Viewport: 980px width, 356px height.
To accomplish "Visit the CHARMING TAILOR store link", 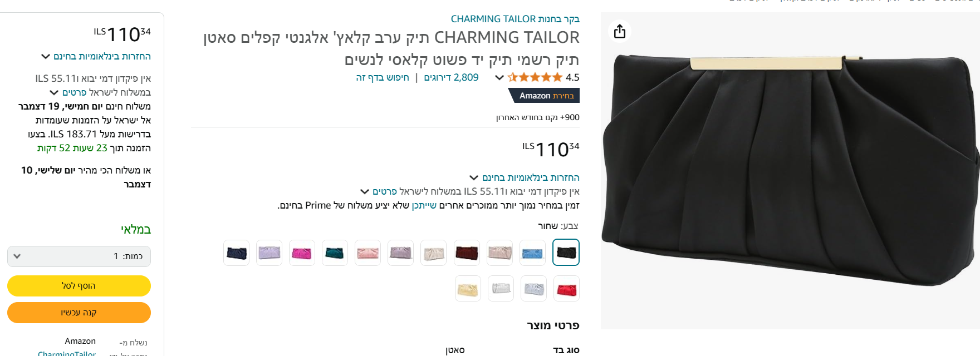I will coord(515,19).
